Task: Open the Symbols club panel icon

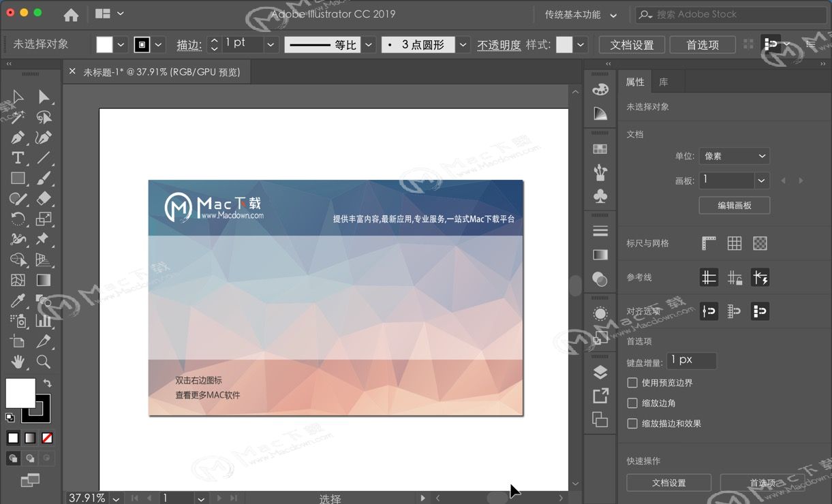Action: (600, 196)
